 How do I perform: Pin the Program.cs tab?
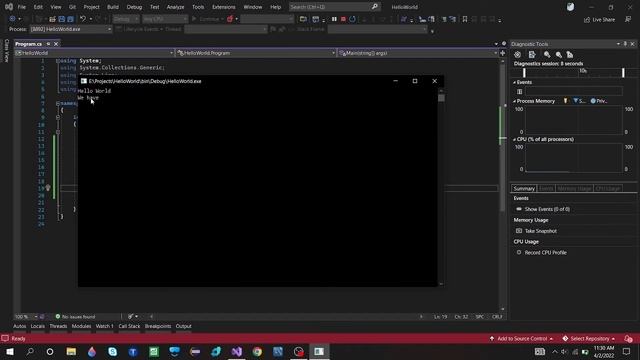(48, 44)
